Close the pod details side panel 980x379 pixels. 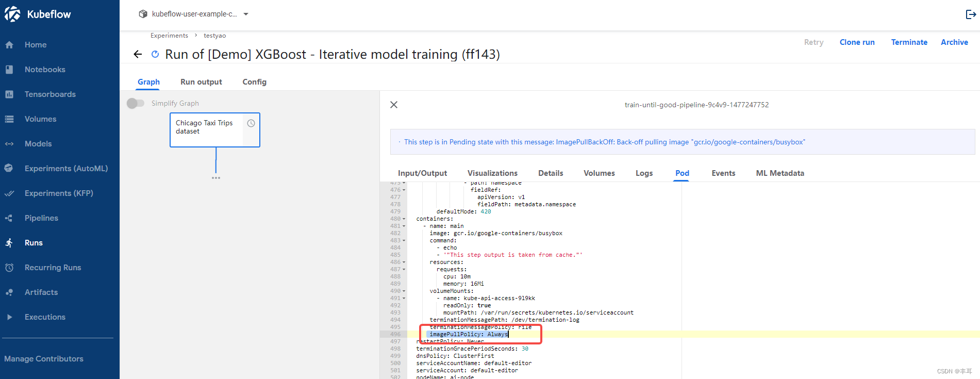(394, 105)
